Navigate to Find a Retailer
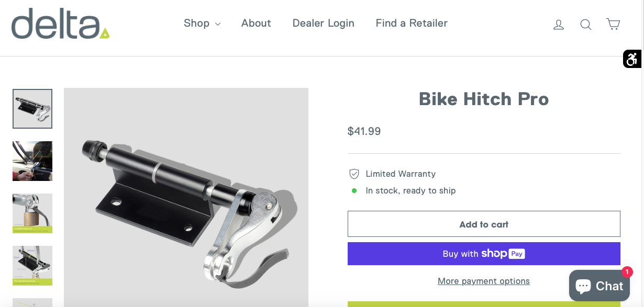The image size is (644, 307). point(412,24)
